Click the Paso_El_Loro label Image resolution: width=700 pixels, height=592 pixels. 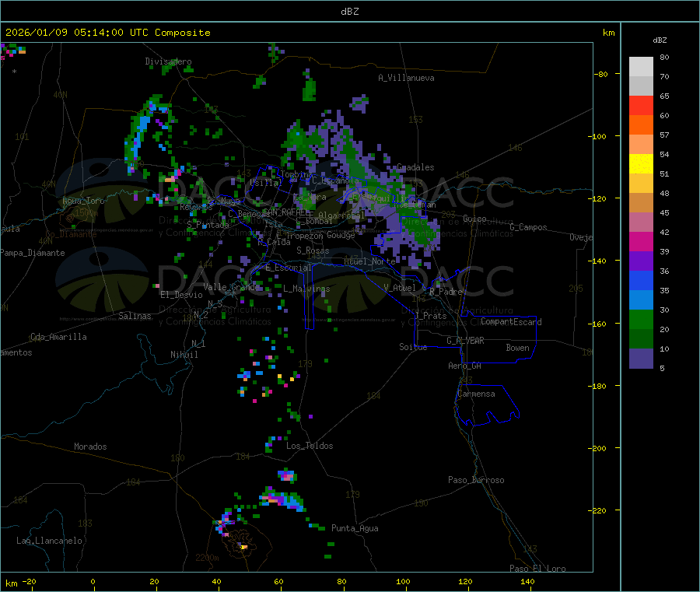[x=537, y=569]
